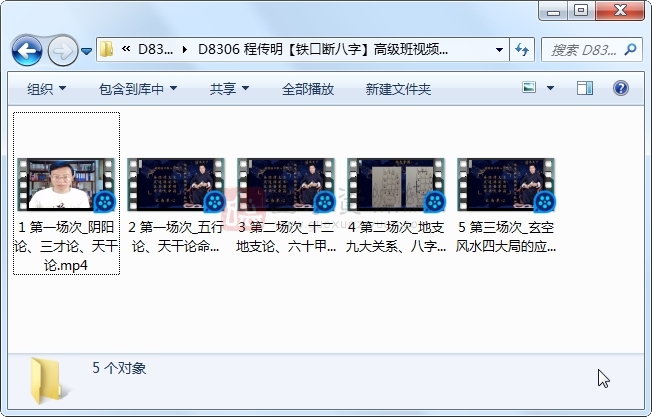Go back with the blue Back arrow
The height and width of the screenshot is (417, 652).
[x=27, y=51]
